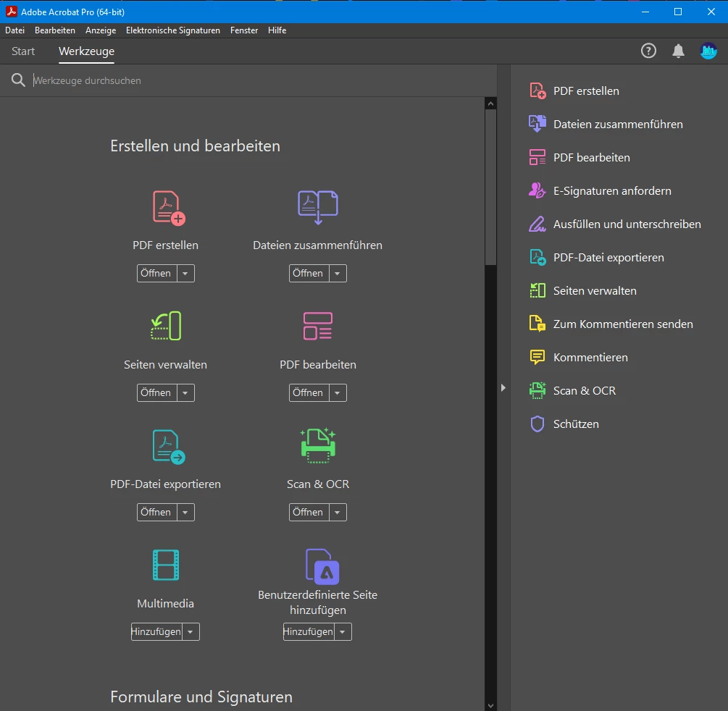
Task: Select Kommentieren label in right sidebar
Action: (x=590, y=358)
